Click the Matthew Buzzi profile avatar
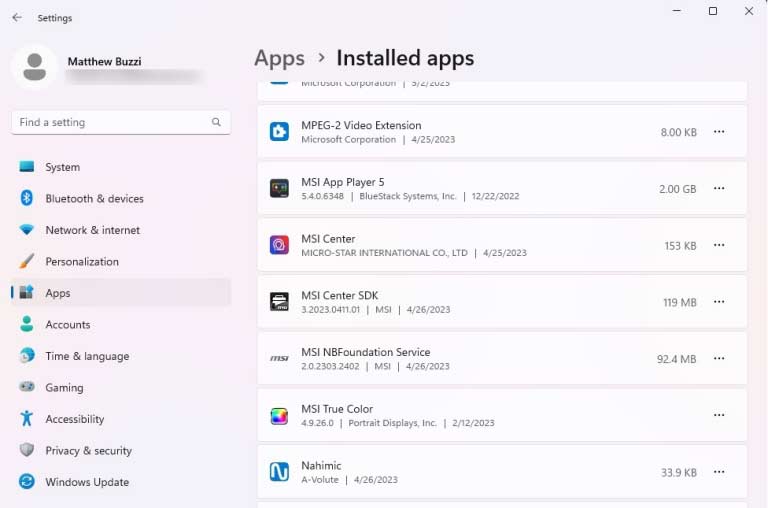 click(x=34, y=67)
